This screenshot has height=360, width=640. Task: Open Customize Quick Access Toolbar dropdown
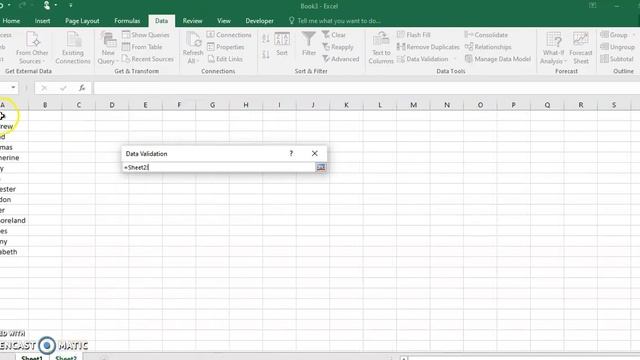coord(71,6)
